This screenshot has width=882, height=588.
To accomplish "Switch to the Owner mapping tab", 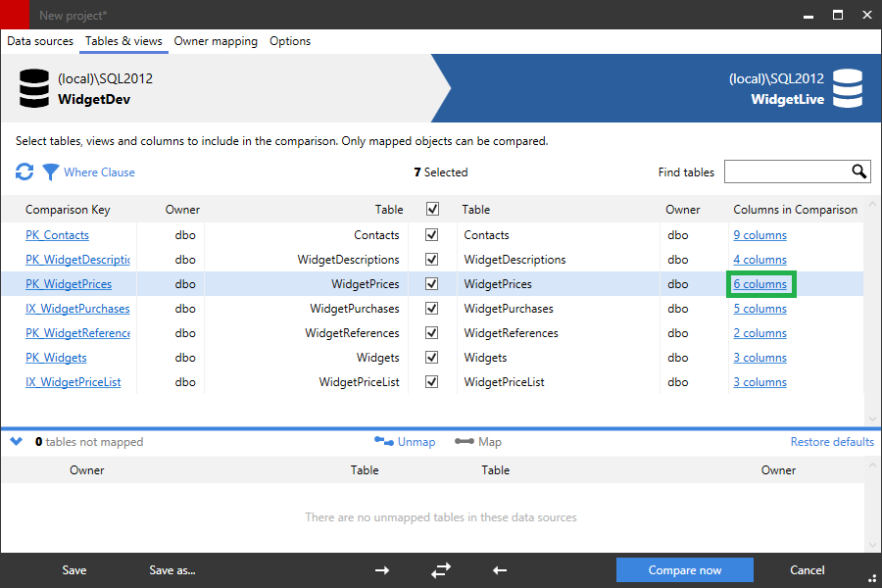I will click(x=216, y=41).
